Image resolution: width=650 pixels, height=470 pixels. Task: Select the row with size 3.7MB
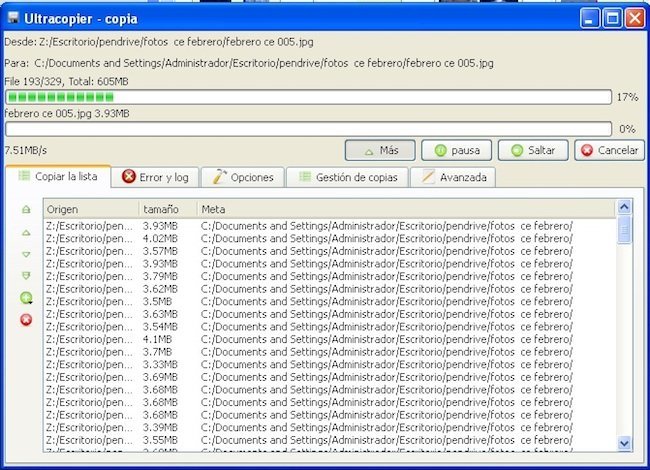point(330,352)
